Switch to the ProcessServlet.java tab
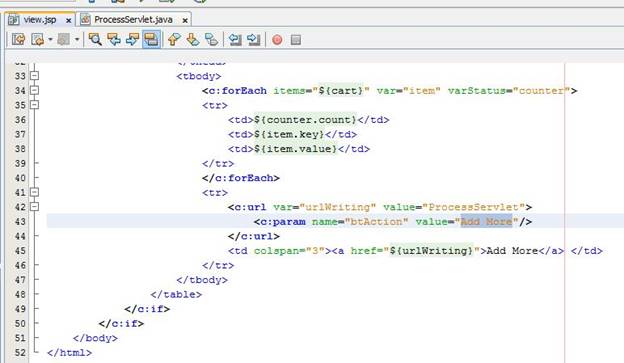Screen dimensions: 624x363 point(133,20)
